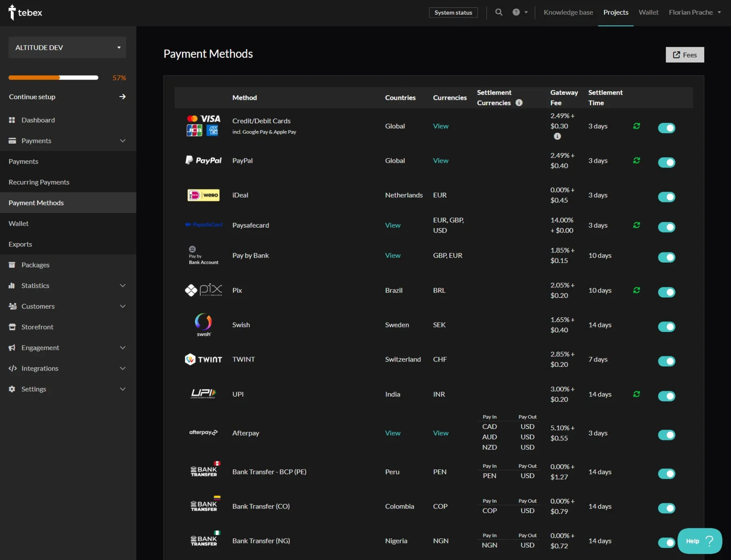The image size is (731, 560).
Task: Toggle the Pay by Bank method switch
Action: point(666,257)
